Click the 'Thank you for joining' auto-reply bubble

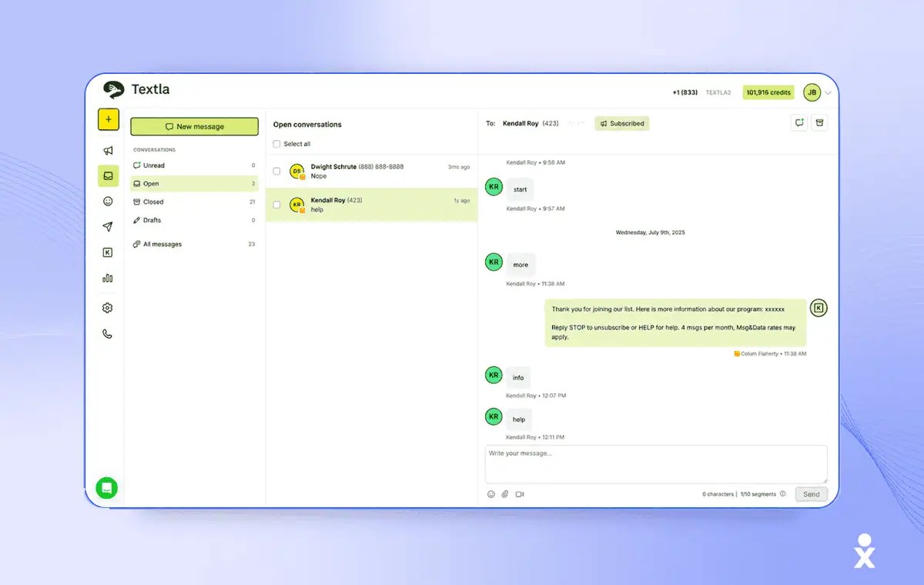[x=675, y=323]
